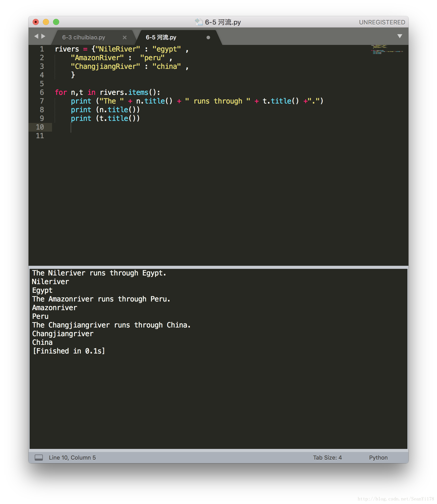437x504 pixels.
Task: Click the UNREGISTERED label
Action: 382,22
